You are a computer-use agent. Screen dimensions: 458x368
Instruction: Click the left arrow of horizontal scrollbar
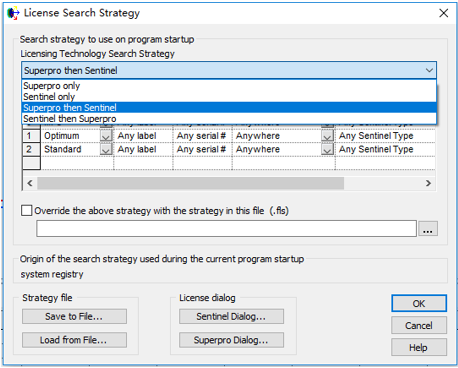click(x=30, y=183)
